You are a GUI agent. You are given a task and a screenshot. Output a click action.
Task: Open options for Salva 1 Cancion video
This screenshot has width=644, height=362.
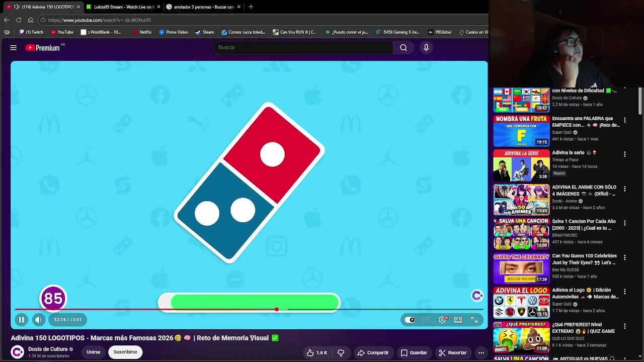(x=625, y=223)
